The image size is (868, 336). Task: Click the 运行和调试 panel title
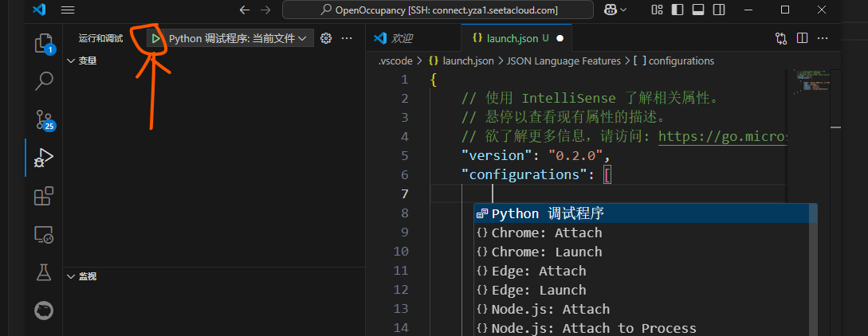[100, 38]
